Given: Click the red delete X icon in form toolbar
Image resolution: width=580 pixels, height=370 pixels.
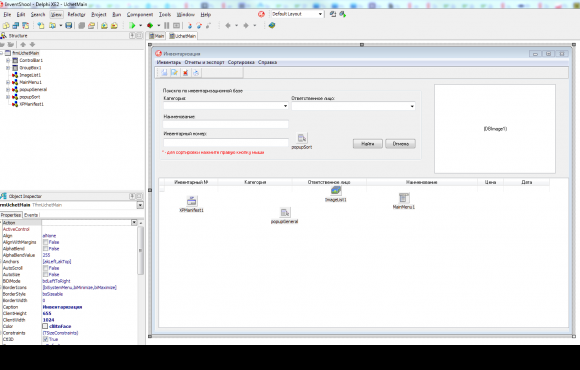Looking at the screenshot, I should pyautogui.click(x=185, y=73).
